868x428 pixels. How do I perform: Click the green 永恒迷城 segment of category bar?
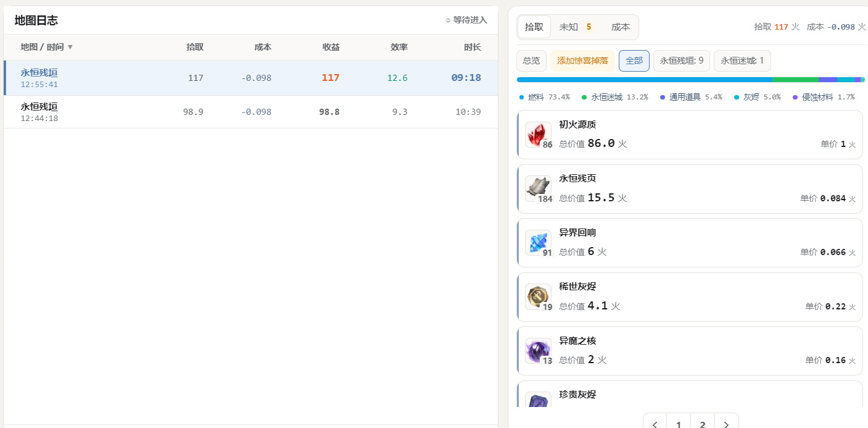(x=795, y=80)
